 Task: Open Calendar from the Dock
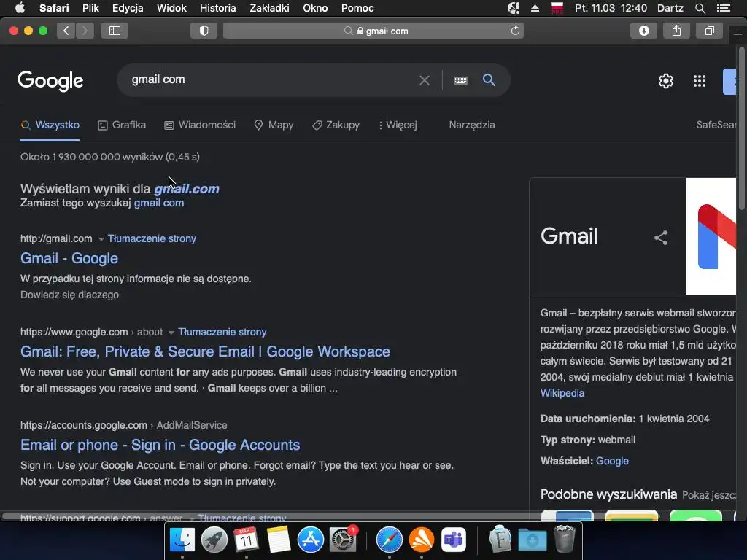[x=246, y=540]
